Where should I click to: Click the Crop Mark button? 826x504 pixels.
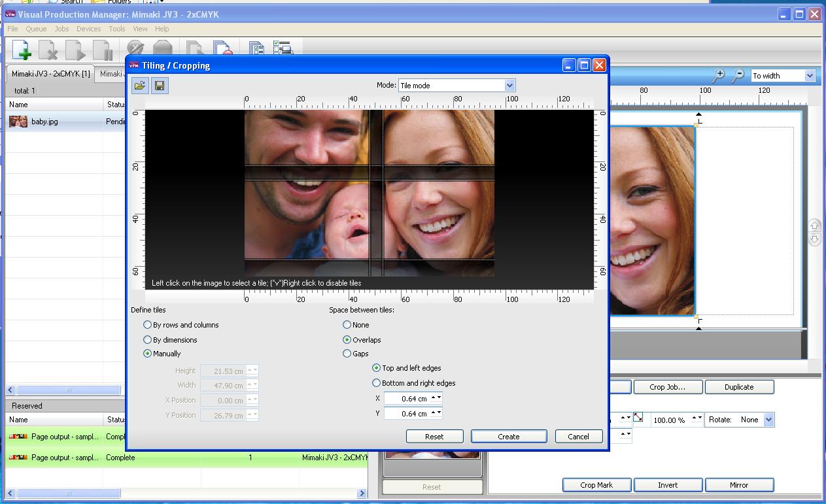[596, 485]
